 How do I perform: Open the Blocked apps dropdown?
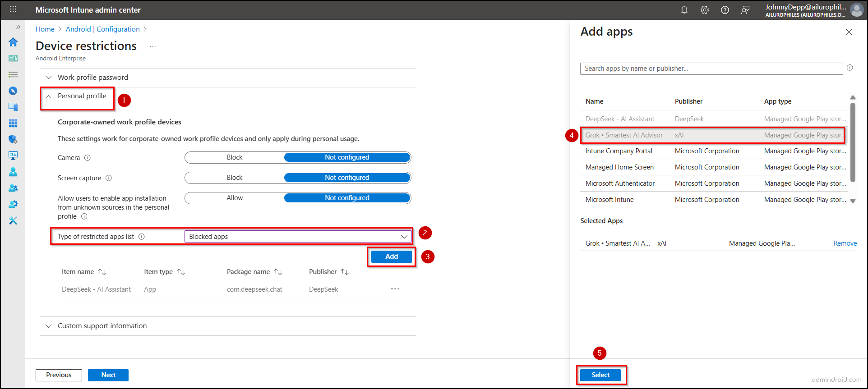pos(298,237)
